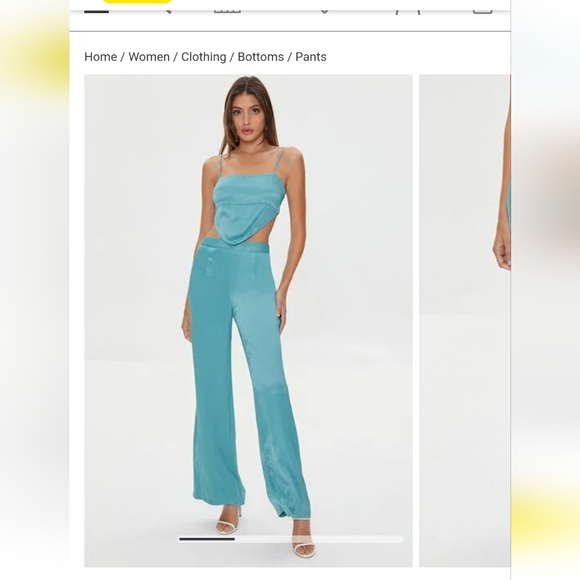Go to Home in breadcrumb
The height and width of the screenshot is (580, 580).
tap(100, 57)
